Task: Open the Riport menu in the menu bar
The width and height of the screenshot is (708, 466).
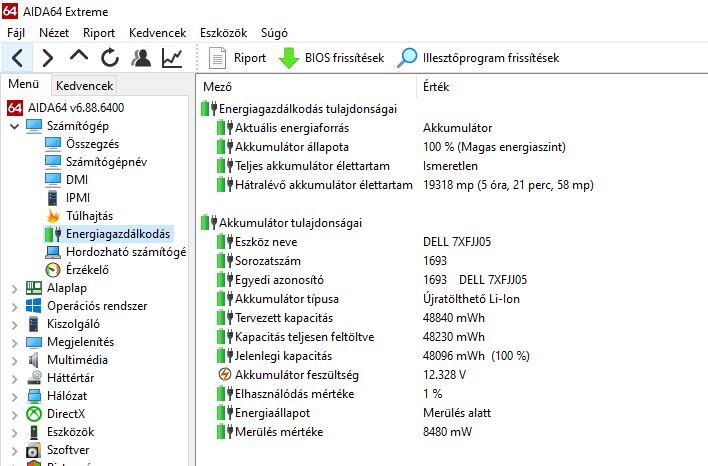Action: (99, 33)
